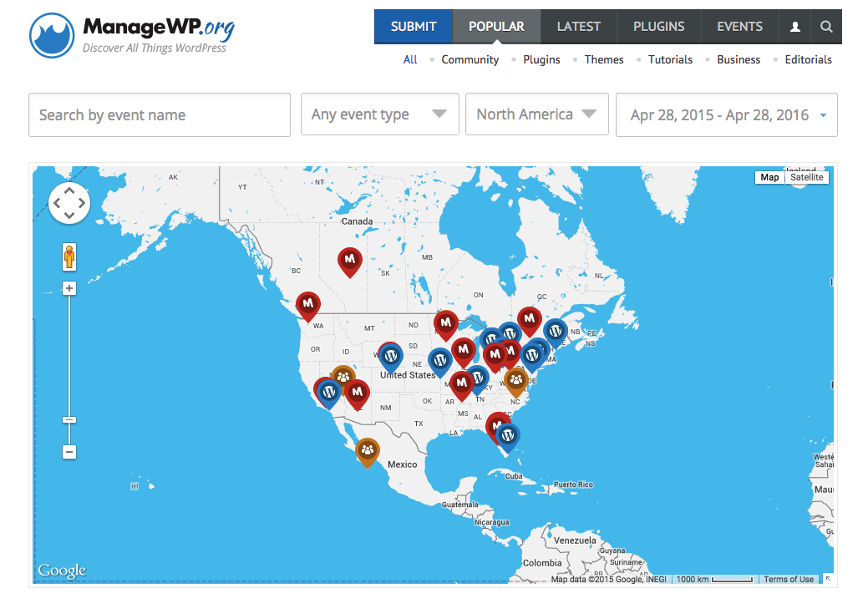Image resolution: width=868 pixels, height=614 pixels.
Task: Expand the Any event type dropdown
Action: tap(379, 114)
